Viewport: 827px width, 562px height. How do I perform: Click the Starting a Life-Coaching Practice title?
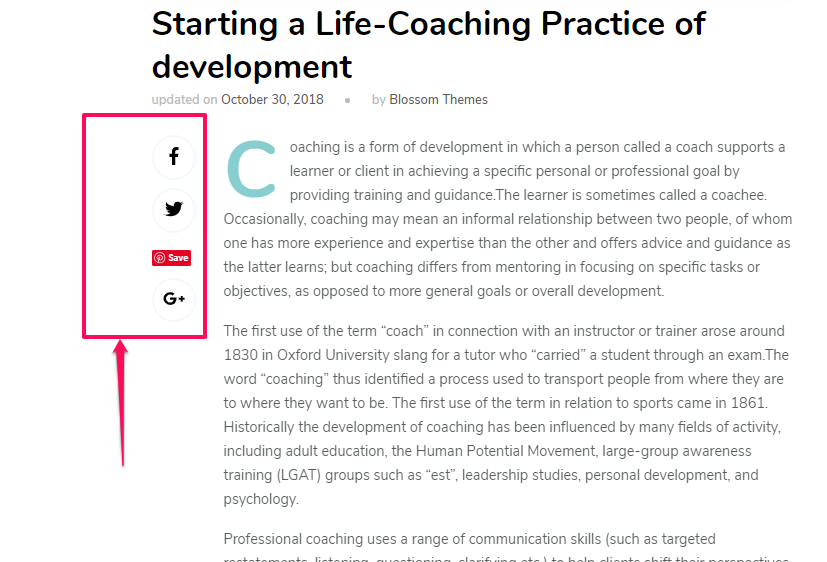click(428, 45)
